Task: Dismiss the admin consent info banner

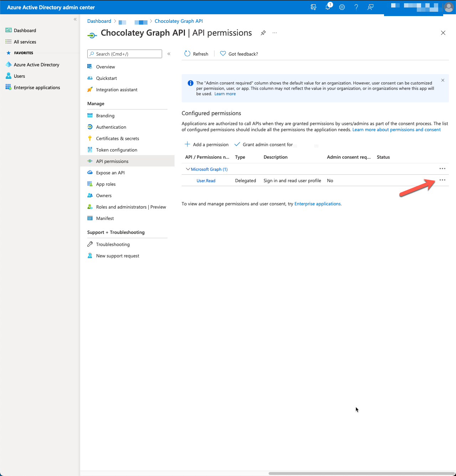Action: pyautogui.click(x=443, y=80)
